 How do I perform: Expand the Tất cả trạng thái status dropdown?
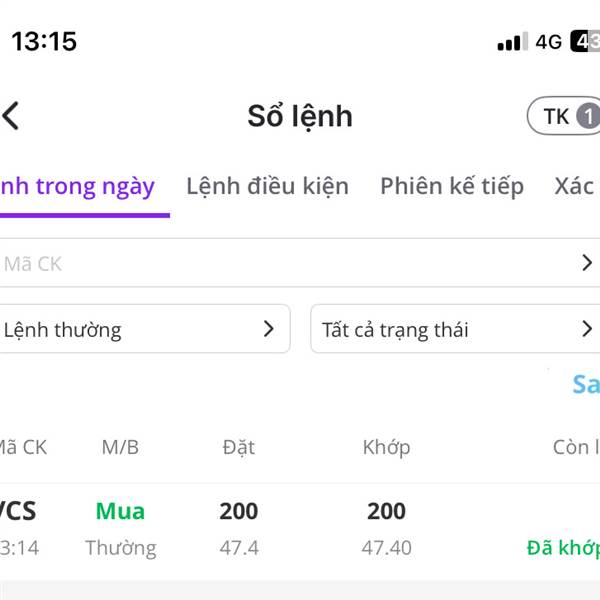[x=455, y=329]
